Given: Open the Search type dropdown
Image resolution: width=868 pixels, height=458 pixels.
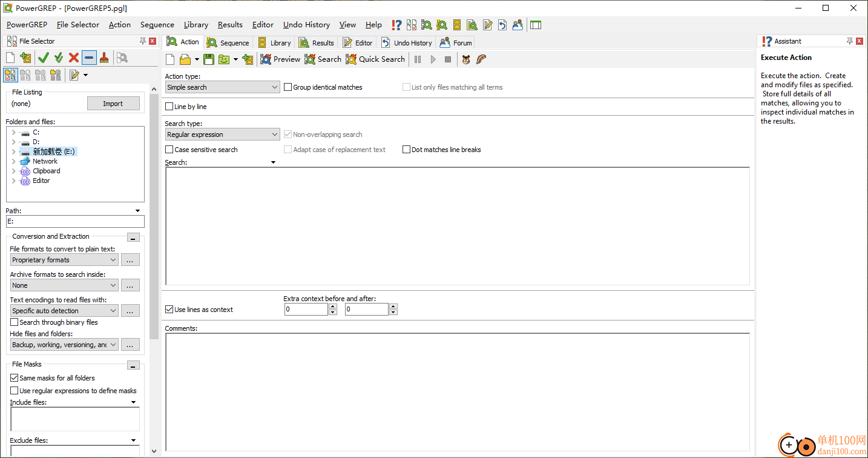Looking at the screenshot, I should coord(222,134).
